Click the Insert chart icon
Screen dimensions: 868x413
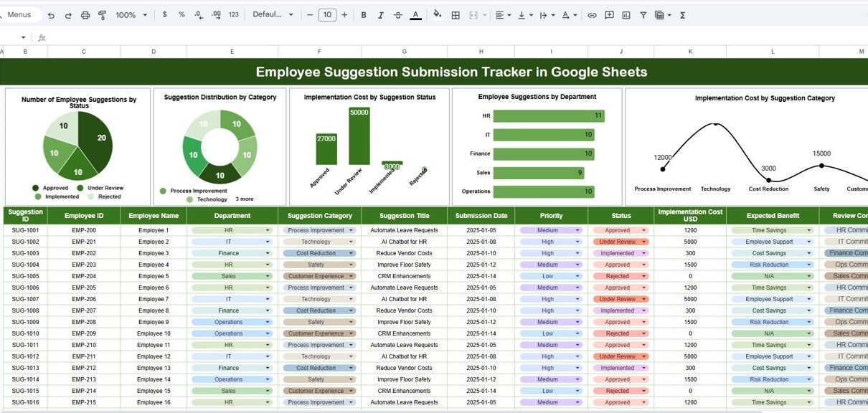click(626, 15)
